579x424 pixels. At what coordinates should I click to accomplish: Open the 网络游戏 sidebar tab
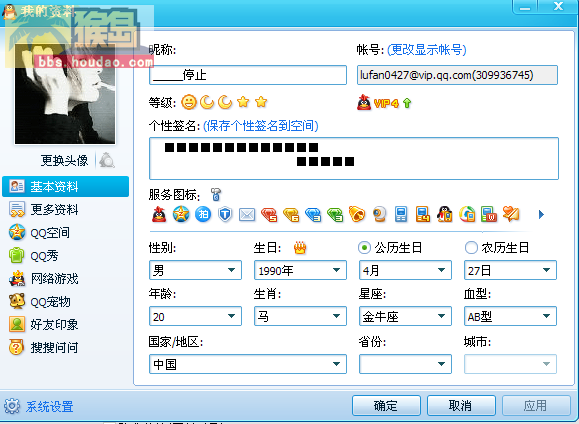[65, 278]
